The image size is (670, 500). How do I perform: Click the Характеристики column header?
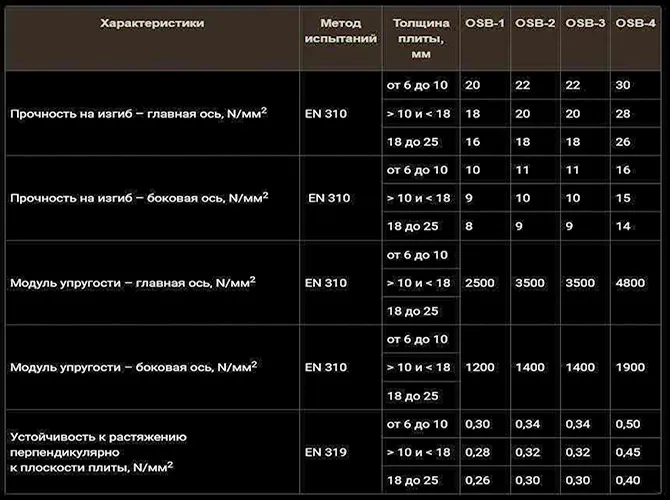(x=152, y=23)
